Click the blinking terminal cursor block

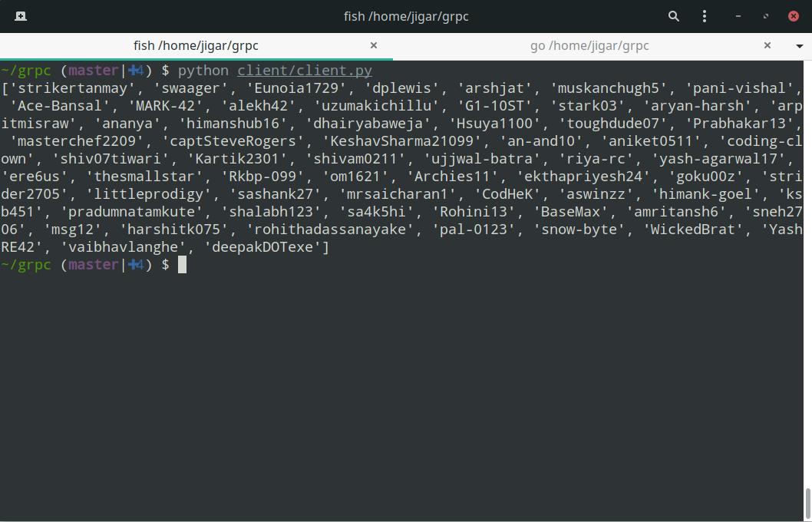pyautogui.click(x=182, y=264)
